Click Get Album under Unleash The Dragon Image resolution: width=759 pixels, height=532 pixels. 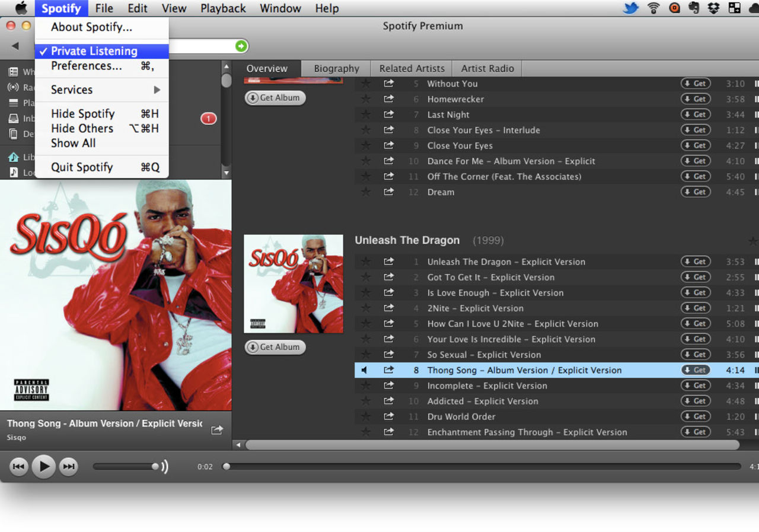pos(275,347)
